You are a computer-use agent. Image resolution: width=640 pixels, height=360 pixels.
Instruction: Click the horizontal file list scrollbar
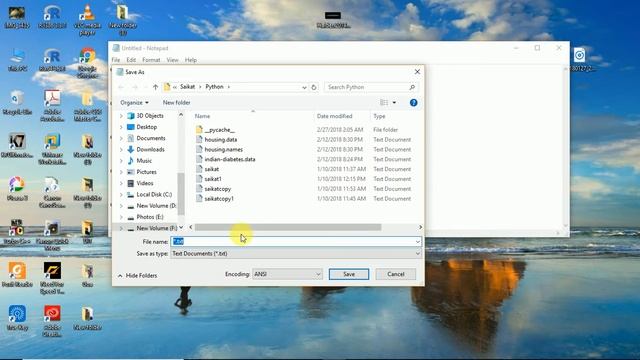(288, 227)
